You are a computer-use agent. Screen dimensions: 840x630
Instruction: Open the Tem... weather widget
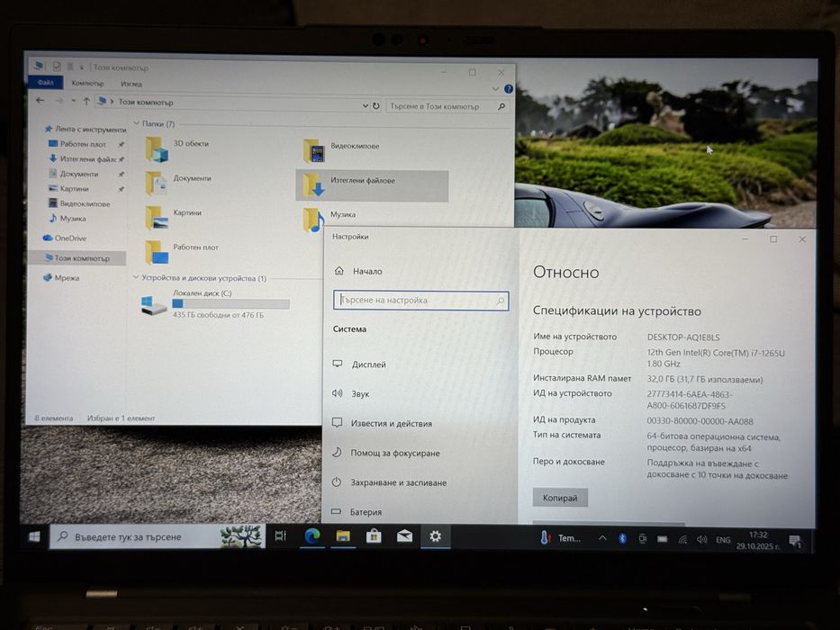click(560, 538)
